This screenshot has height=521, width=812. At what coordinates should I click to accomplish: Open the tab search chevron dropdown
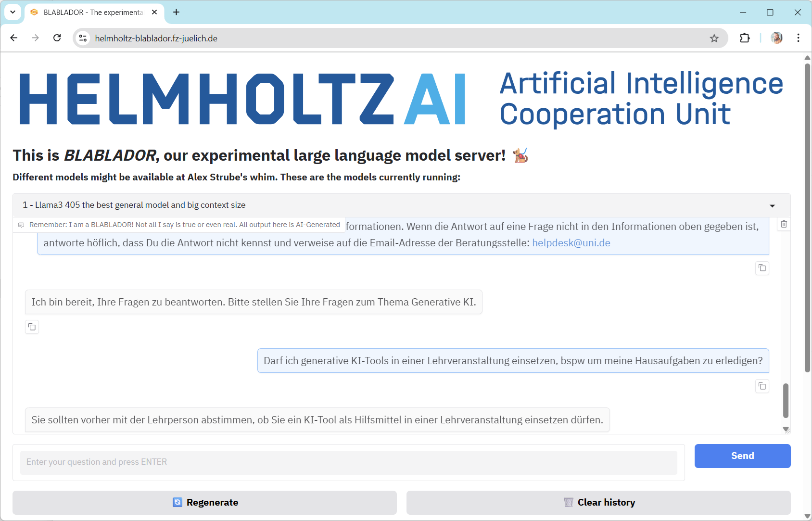13,12
